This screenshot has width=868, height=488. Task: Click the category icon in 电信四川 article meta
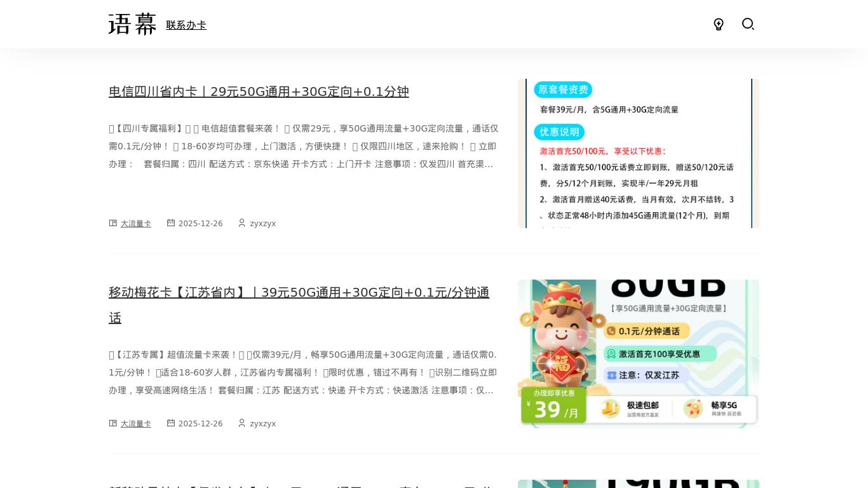(x=113, y=223)
